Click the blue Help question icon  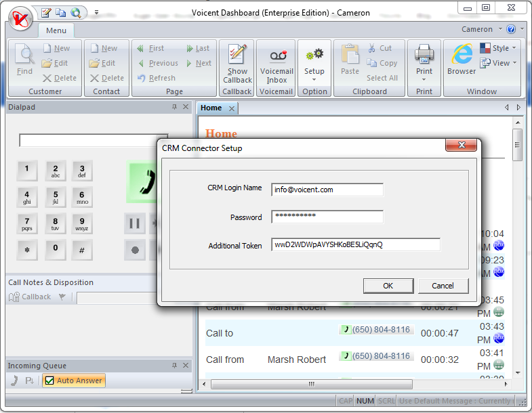tap(511, 29)
